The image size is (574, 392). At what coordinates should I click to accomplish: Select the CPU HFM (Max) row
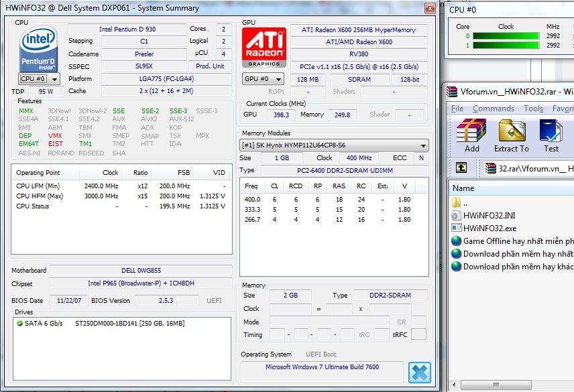pyautogui.click(x=121, y=196)
